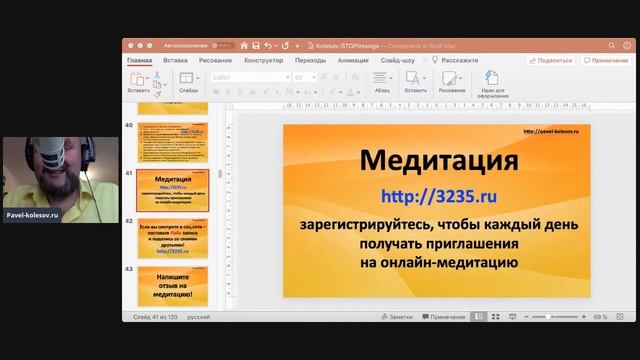The height and width of the screenshot is (360, 640).
Task: Switch to the Рисование tab
Action: (x=216, y=60)
